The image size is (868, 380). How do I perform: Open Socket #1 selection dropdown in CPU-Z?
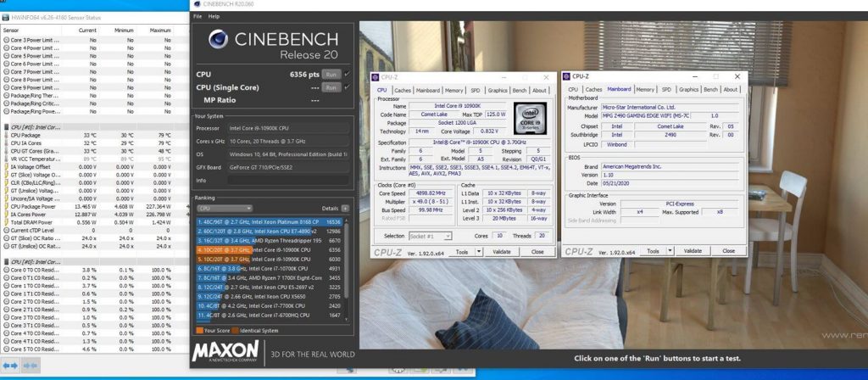tap(430, 236)
